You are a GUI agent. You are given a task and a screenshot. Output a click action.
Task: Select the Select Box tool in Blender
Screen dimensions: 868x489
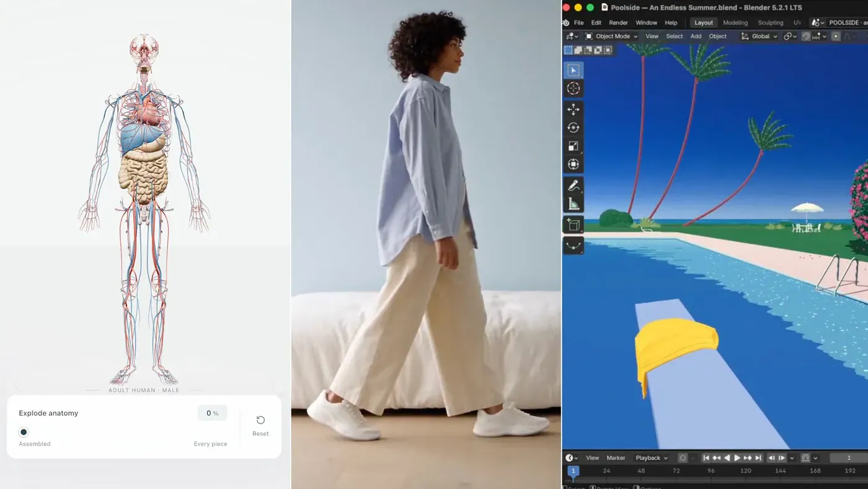coord(573,70)
